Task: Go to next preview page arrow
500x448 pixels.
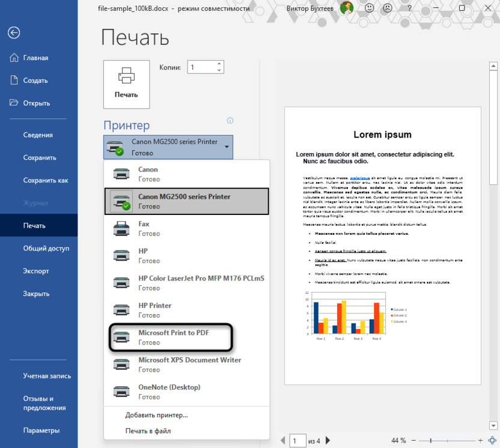Action: pyautogui.click(x=328, y=440)
